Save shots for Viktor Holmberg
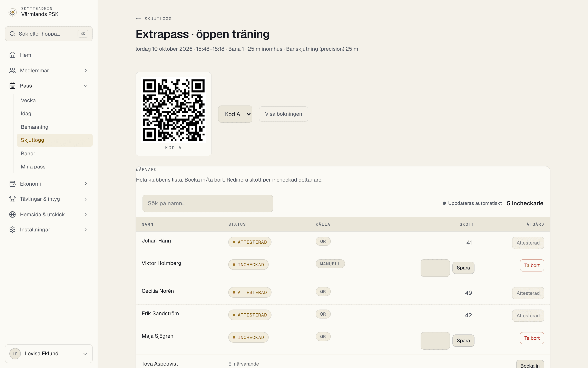The width and height of the screenshot is (588, 368). [x=463, y=268]
